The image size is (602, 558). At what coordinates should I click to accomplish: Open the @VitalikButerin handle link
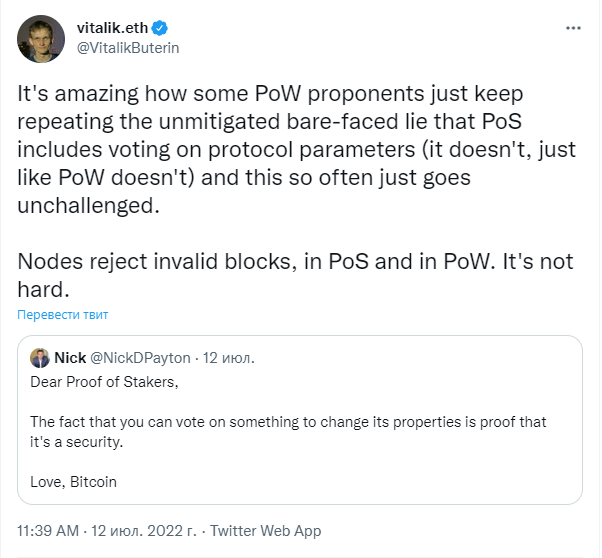pos(128,48)
